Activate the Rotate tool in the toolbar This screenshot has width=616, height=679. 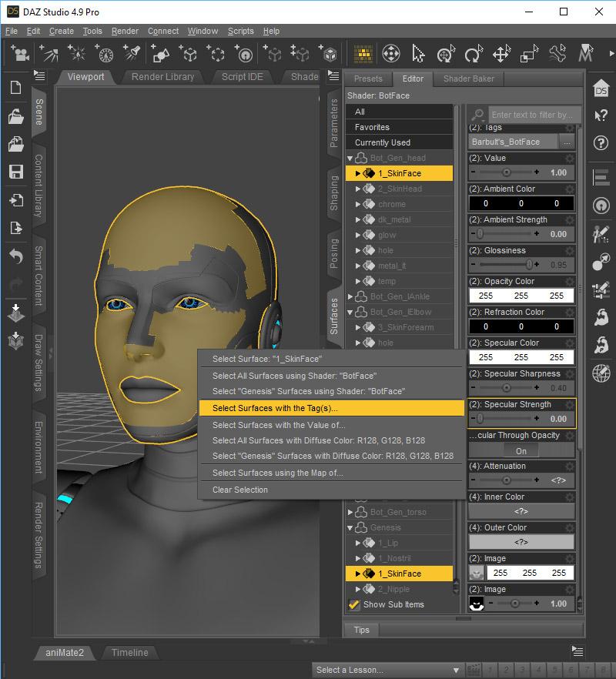click(x=473, y=54)
